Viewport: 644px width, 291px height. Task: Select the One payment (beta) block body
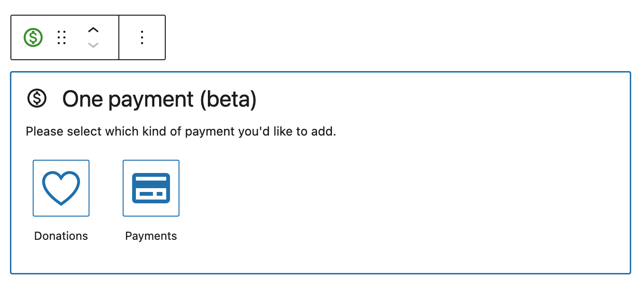pyautogui.click(x=322, y=173)
